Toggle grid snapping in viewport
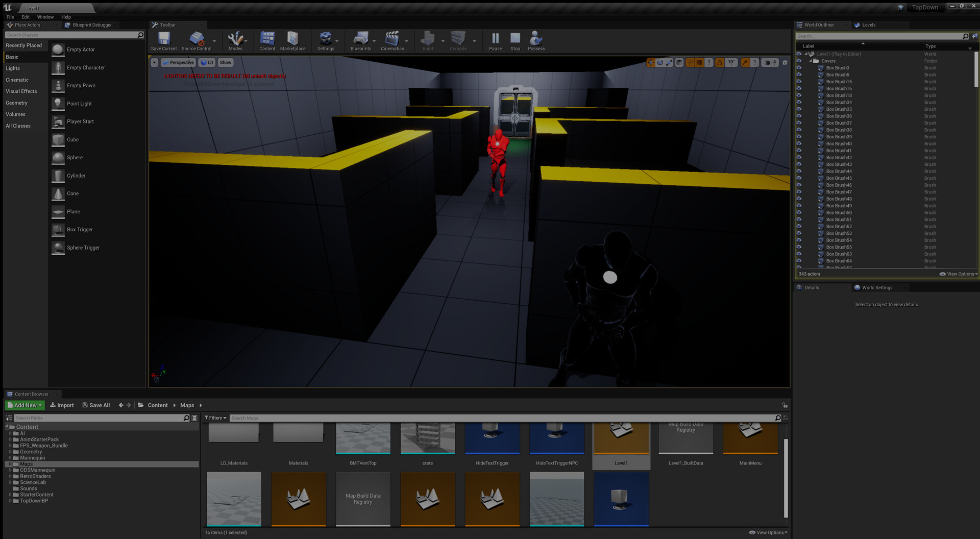Screen dimensions: 980x539 coord(699,62)
